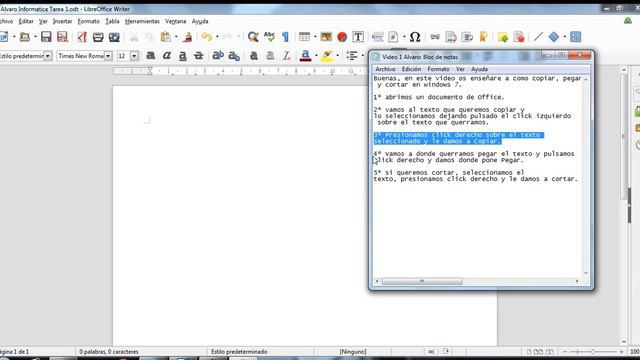Toggle Bold formatting
The image size is (640, 360).
coord(151,56)
